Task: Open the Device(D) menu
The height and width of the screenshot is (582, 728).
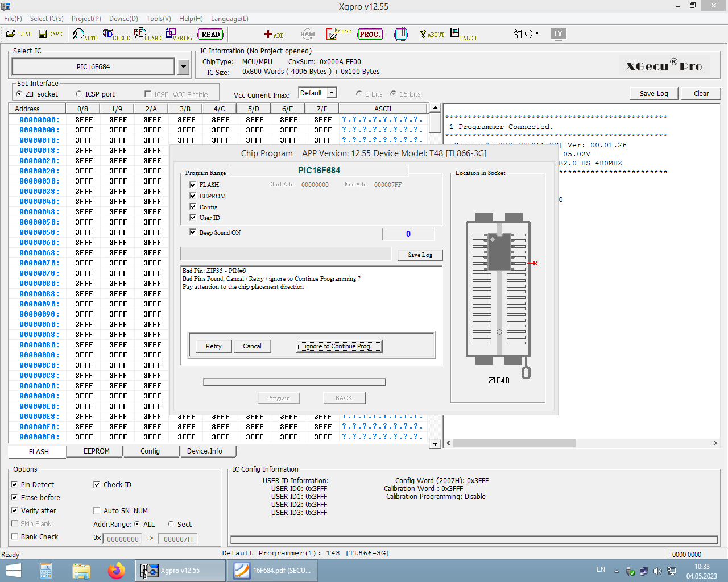Action: pyautogui.click(x=123, y=19)
